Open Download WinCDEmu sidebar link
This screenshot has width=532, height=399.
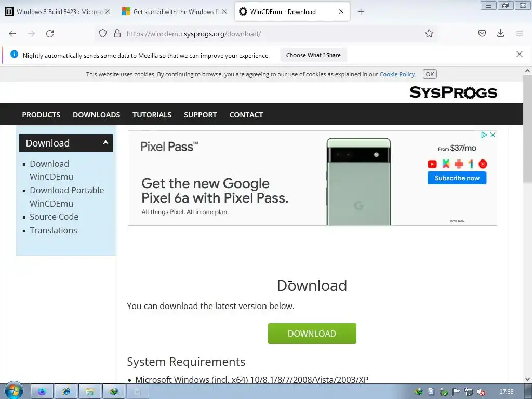pos(51,170)
